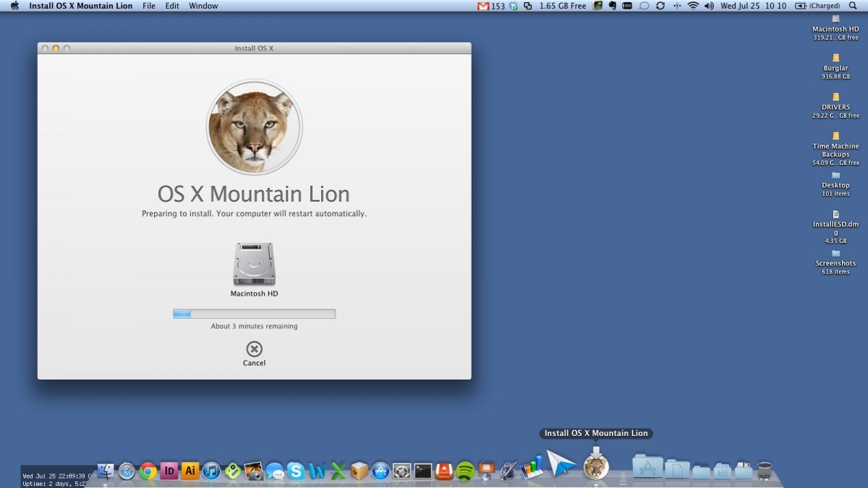Image resolution: width=868 pixels, height=488 pixels.
Task: Click the Dropbox menu bar icon
Action: click(514, 6)
